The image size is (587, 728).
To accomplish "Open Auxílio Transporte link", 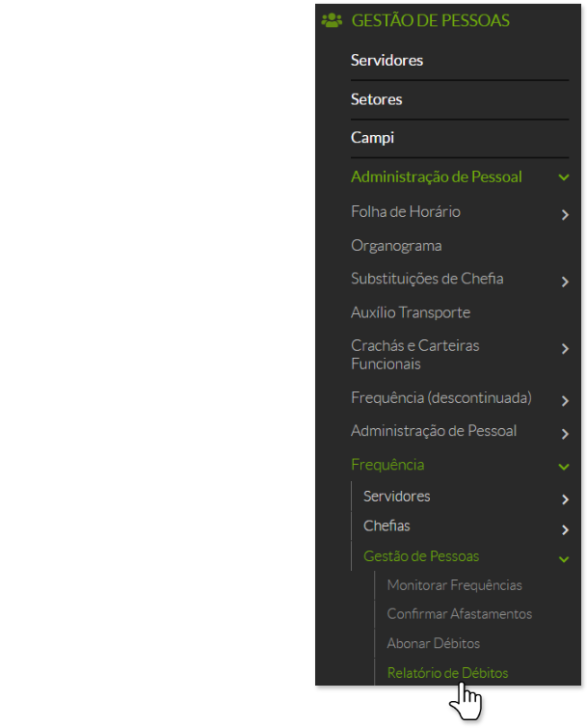I will tap(411, 312).
